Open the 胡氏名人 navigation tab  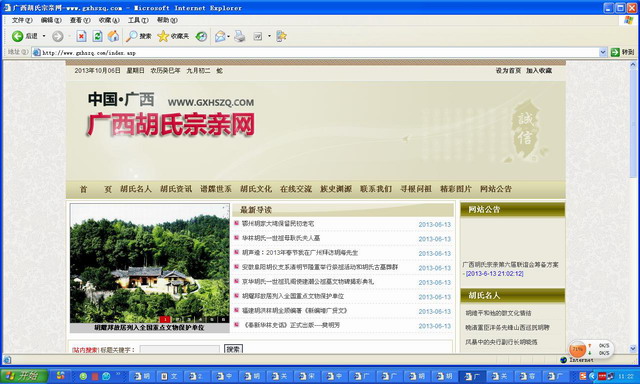(x=136, y=189)
